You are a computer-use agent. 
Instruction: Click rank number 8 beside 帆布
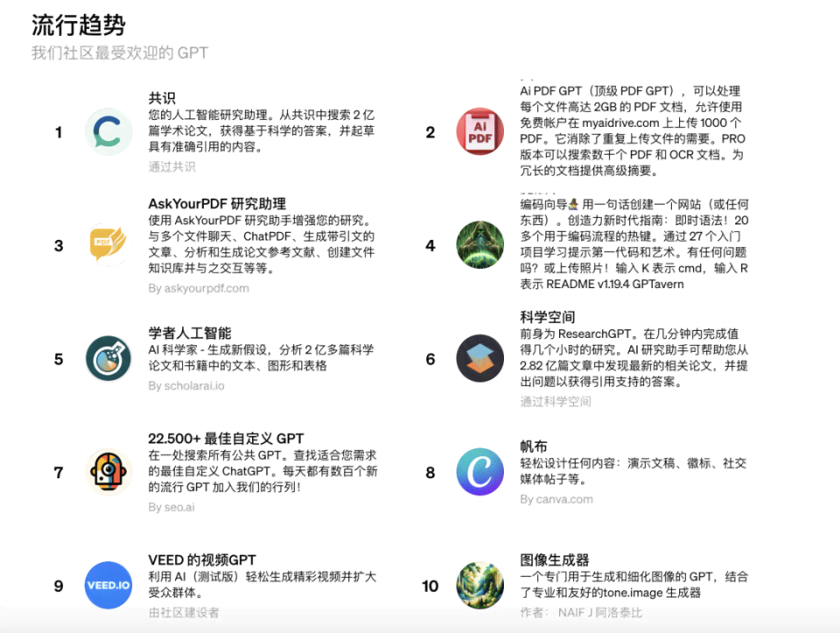pyautogui.click(x=430, y=473)
